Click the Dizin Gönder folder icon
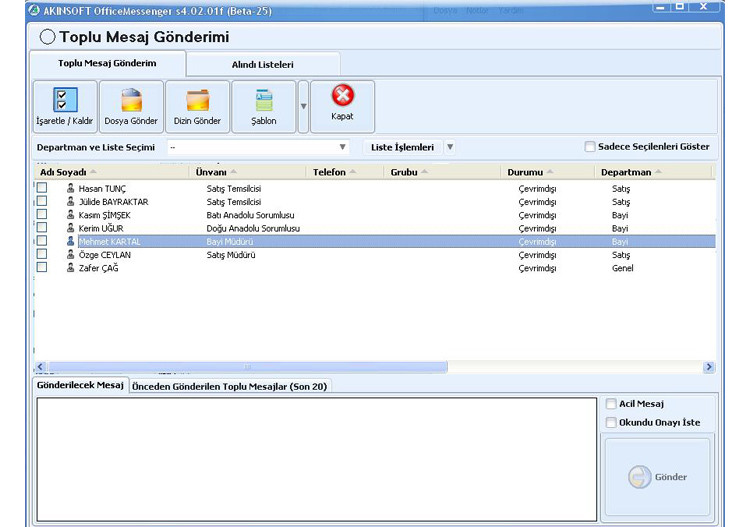The width and height of the screenshot is (750, 527). (x=198, y=100)
